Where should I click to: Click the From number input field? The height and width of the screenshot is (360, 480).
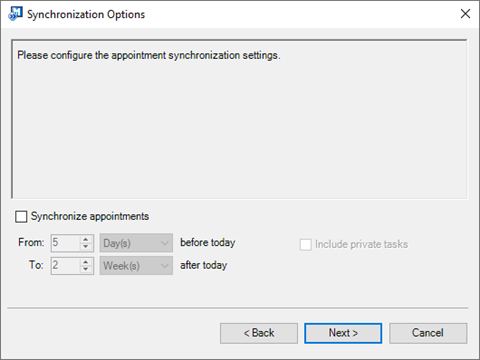[66, 243]
